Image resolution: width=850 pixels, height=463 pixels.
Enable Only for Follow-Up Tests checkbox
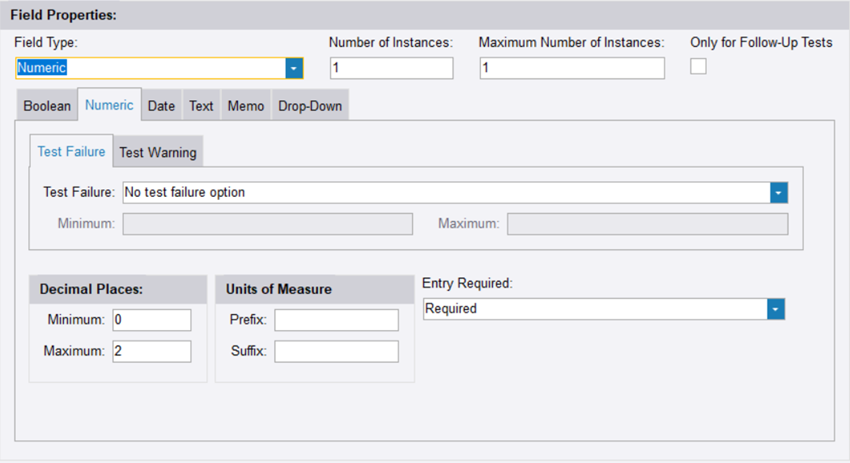[x=698, y=66]
